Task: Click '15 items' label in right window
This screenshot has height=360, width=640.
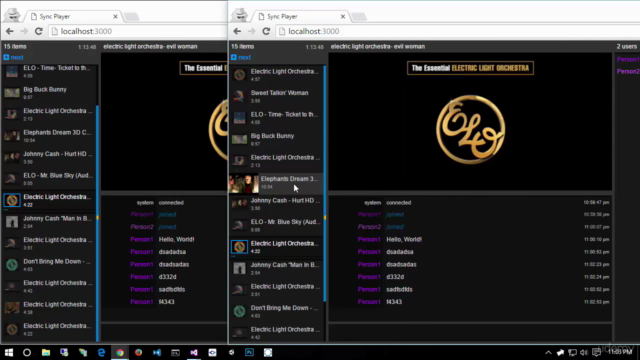Action: tap(242, 47)
